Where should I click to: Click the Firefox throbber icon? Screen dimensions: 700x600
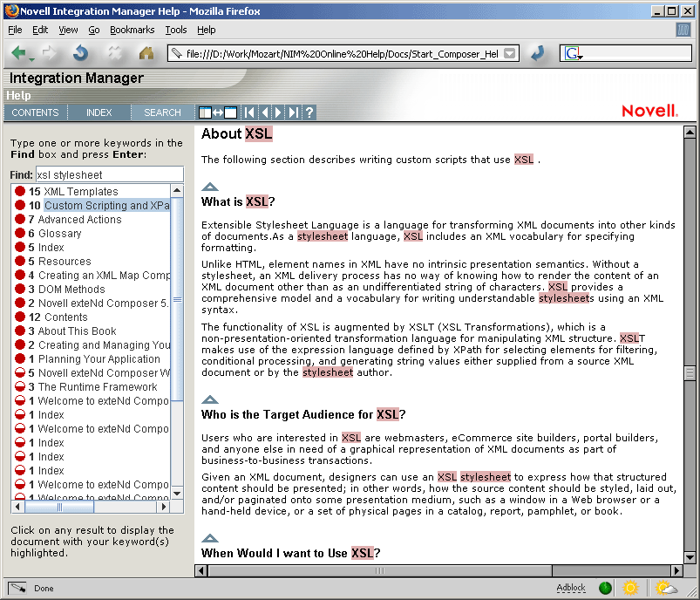coord(683,30)
